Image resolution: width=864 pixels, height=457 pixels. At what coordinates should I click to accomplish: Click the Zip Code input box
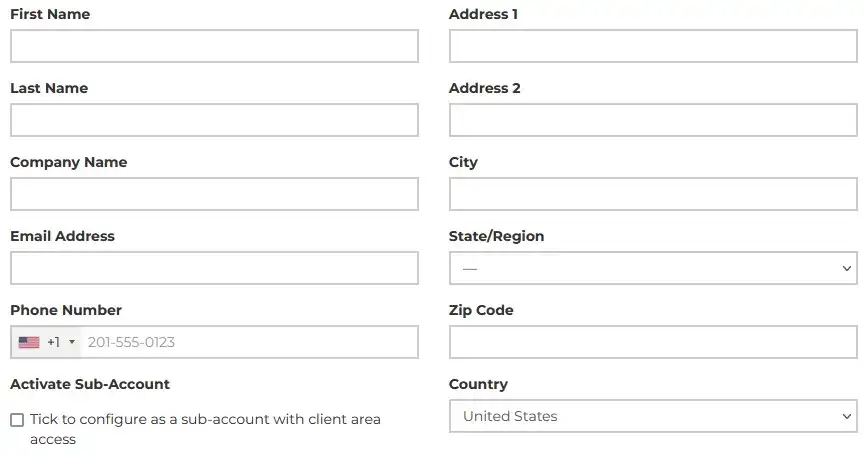coord(653,342)
